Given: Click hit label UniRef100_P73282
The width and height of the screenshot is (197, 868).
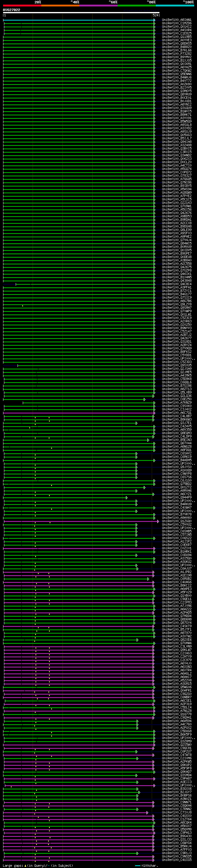Looking at the screenshot, I should 177,54.
